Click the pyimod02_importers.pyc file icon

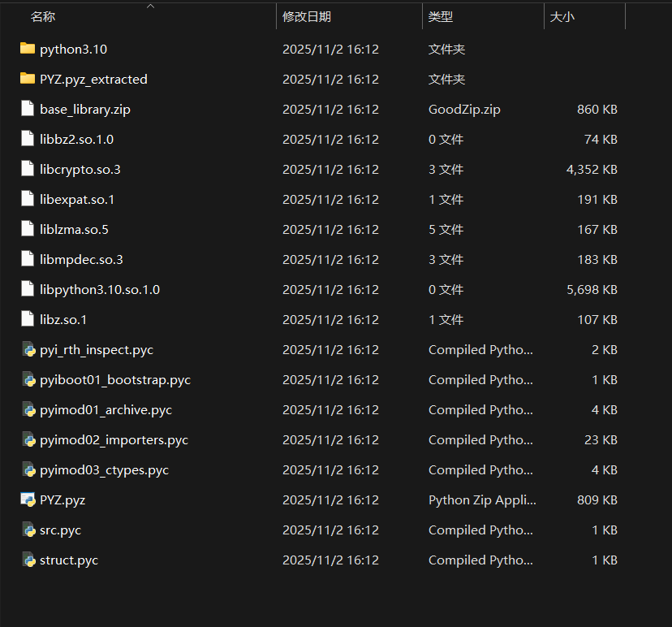[x=28, y=439]
